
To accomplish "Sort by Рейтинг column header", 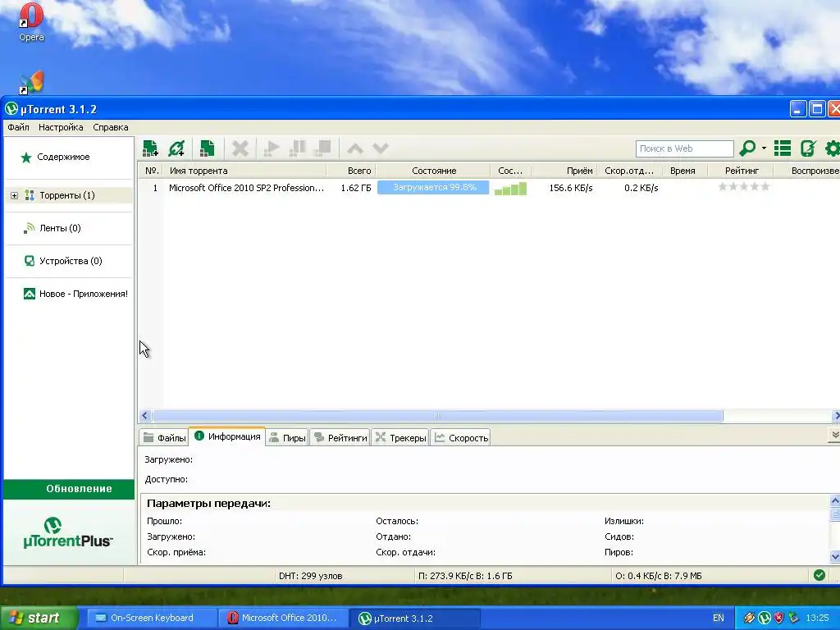I will click(x=741, y=171).
